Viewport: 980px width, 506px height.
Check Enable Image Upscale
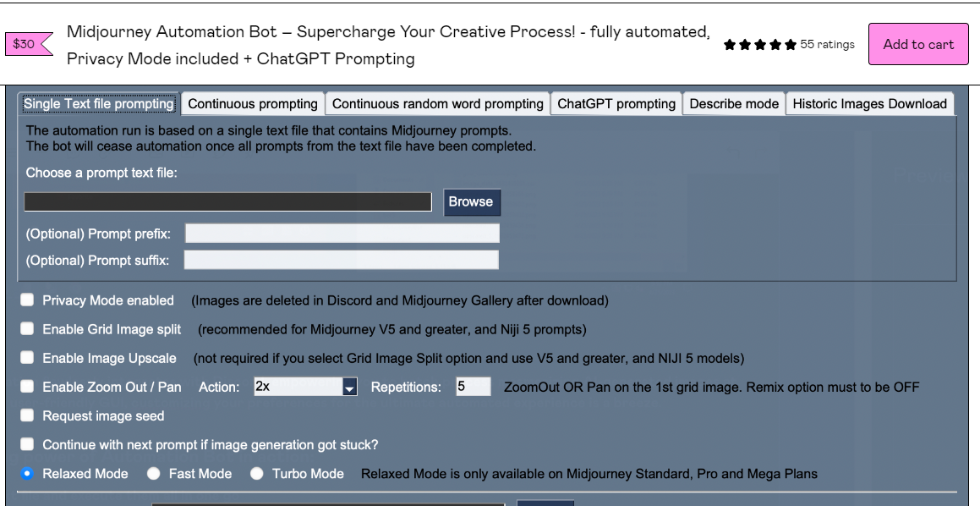tap(27, 358)
